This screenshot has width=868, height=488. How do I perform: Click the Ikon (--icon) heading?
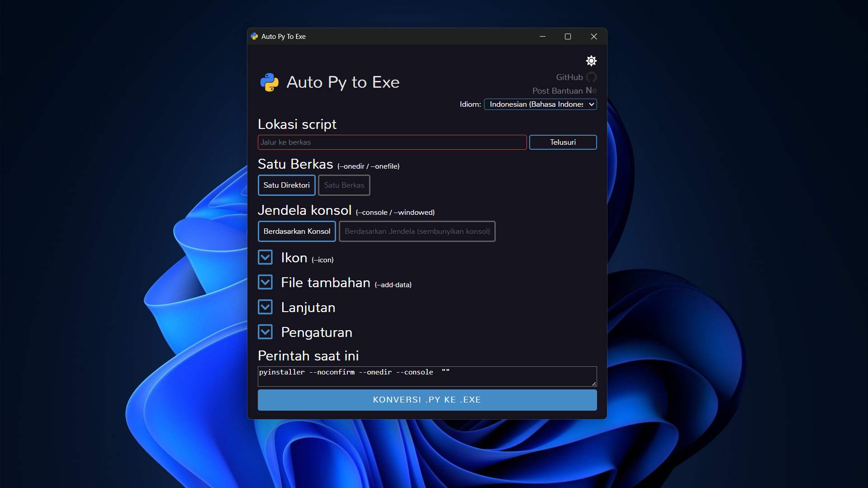click(x=308, y=258)
